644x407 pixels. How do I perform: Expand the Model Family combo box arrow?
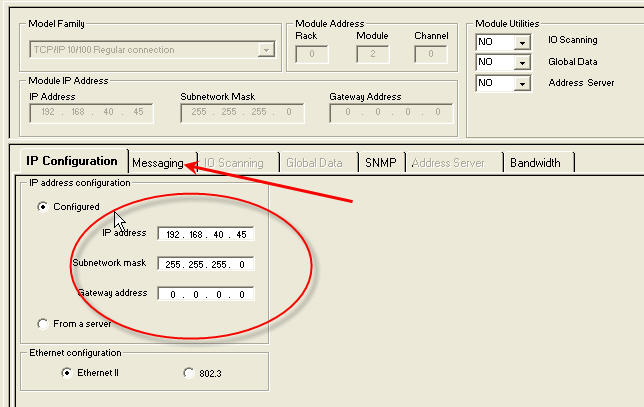[266, 50]
